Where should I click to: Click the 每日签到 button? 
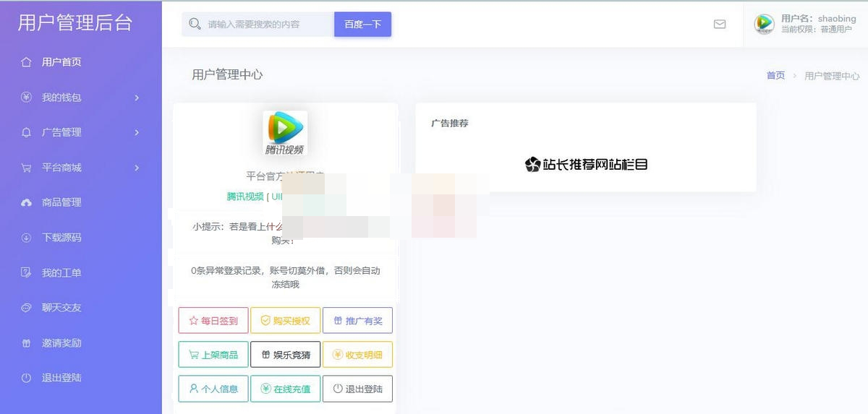tap(213, 320)
